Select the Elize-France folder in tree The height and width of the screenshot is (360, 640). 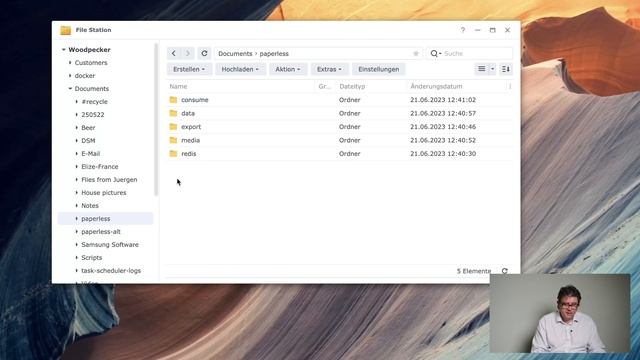pyautogui.click(x=100, y=167)
